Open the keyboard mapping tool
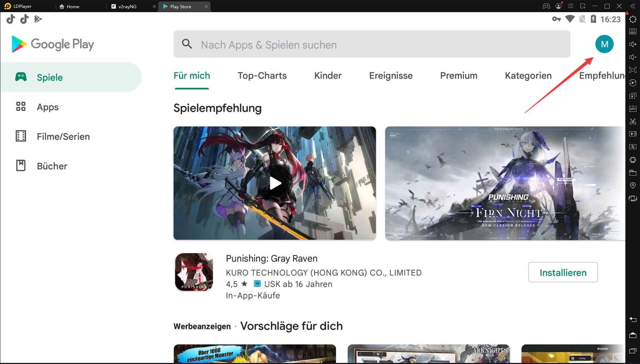This screenshot has height=364, width=640. click(633, 31)
